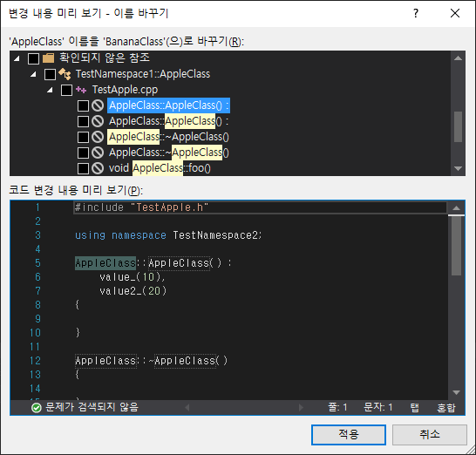Click the code preview scroll up arrow
The image size is (476, 455).
456,208
